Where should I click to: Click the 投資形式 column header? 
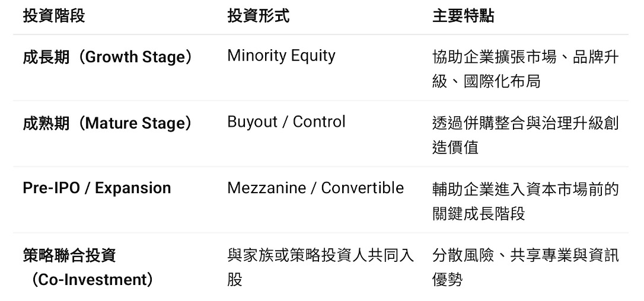(258, 16)
